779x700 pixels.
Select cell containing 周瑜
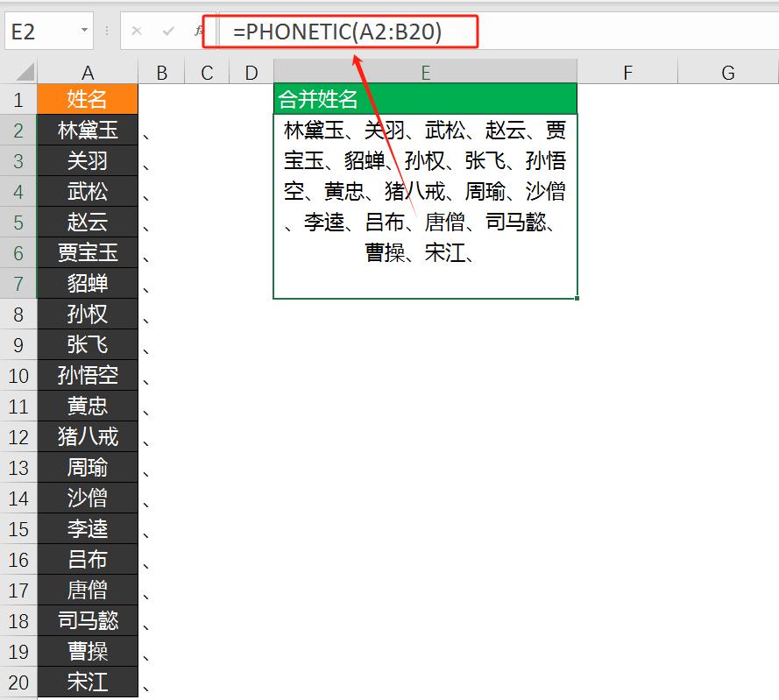pos(88,468)
